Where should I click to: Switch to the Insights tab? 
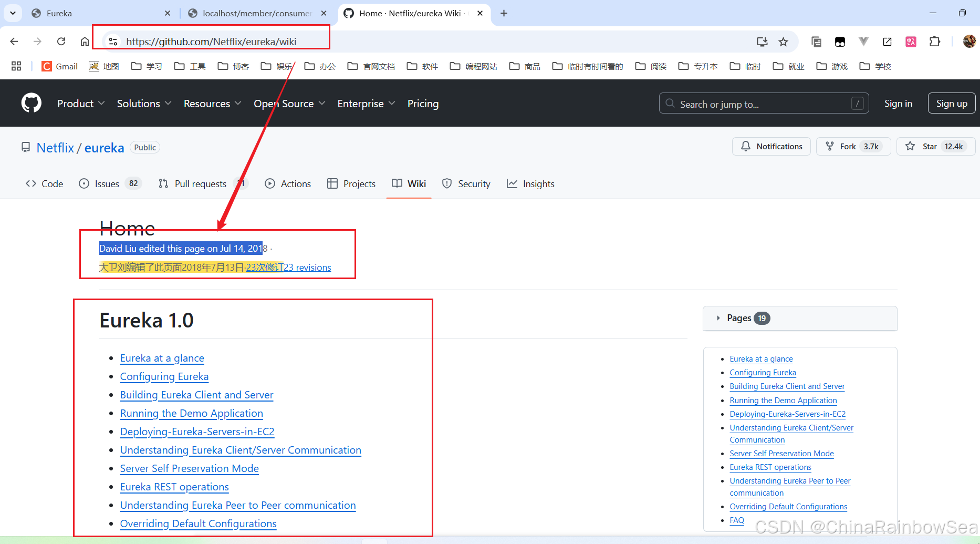tap(530, 183)
